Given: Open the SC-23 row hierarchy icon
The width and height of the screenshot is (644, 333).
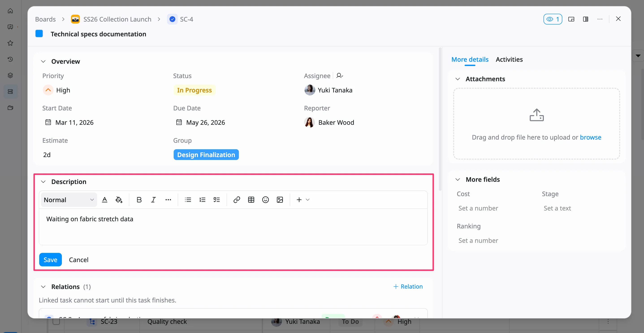Looking at the screenshot, I should (92, 322).
